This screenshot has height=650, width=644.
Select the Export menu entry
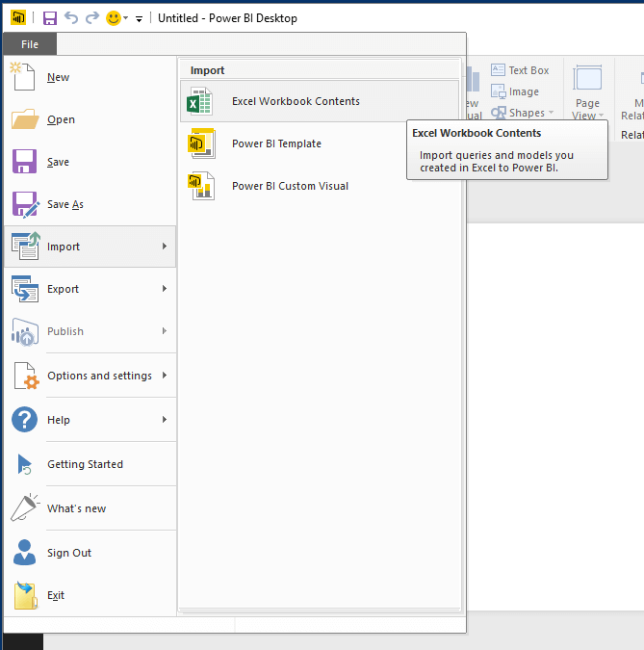90,289
